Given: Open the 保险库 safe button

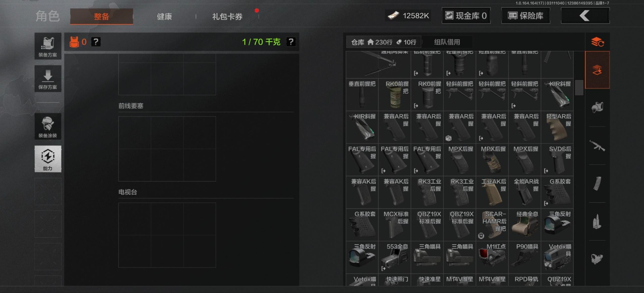Looking at the screenshot, I should 526,16.
